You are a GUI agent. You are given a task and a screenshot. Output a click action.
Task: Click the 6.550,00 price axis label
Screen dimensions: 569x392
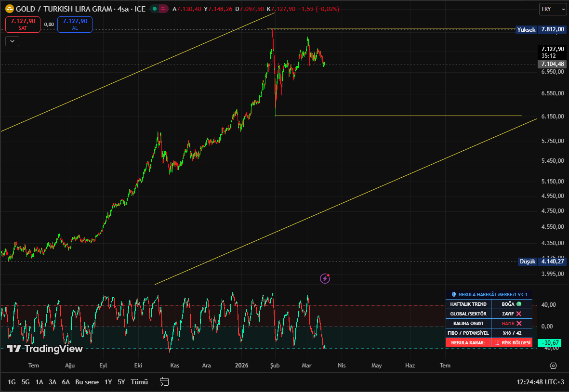click(553, 93)
